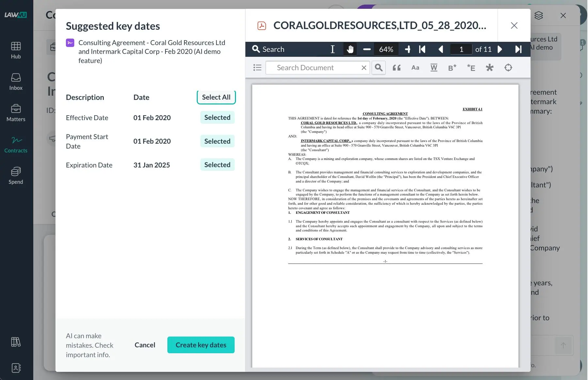Open the contacts icon at sidebar bottom

(16, 368)
